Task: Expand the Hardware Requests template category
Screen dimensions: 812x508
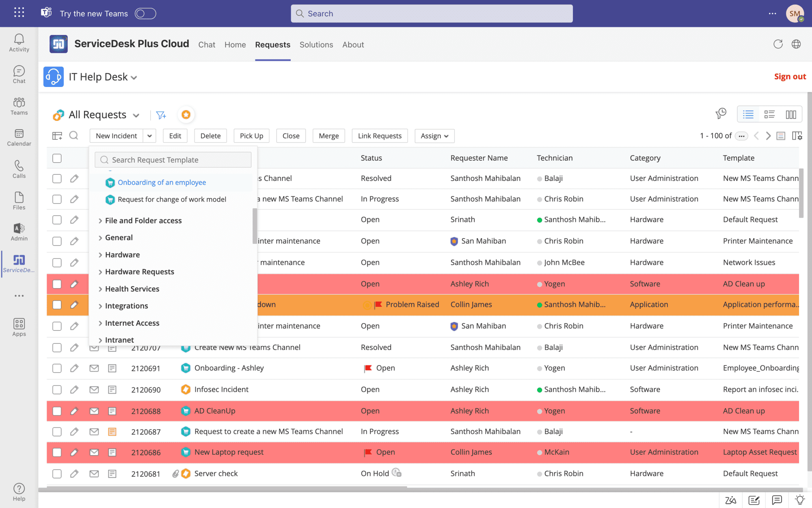Action: [139, 272]
